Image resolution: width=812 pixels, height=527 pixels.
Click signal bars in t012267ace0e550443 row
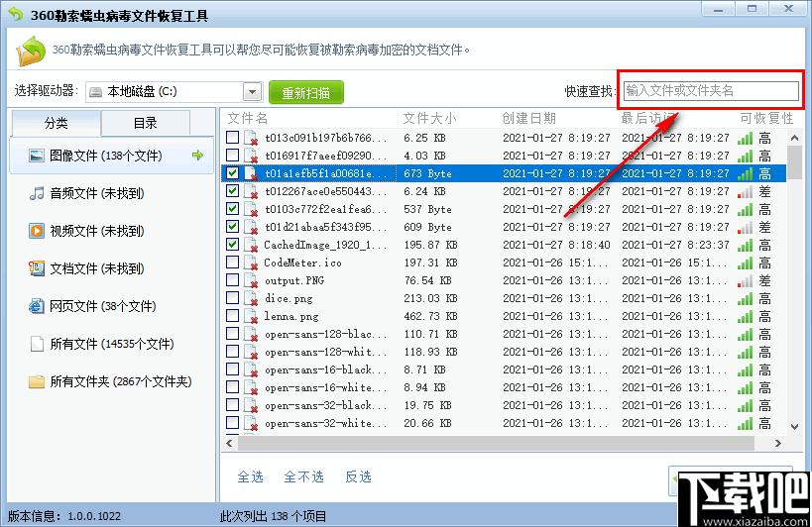tap(746, 192)
